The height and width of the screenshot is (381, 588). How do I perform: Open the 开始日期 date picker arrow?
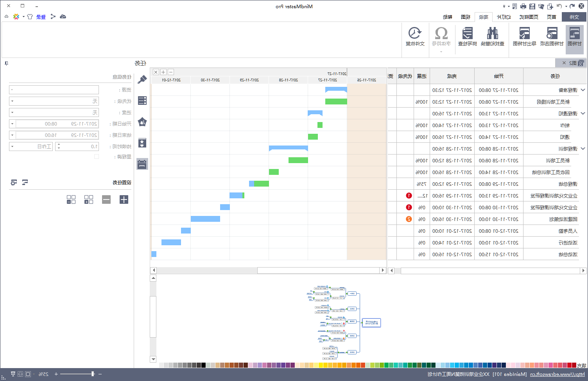[x=12, y=124]
